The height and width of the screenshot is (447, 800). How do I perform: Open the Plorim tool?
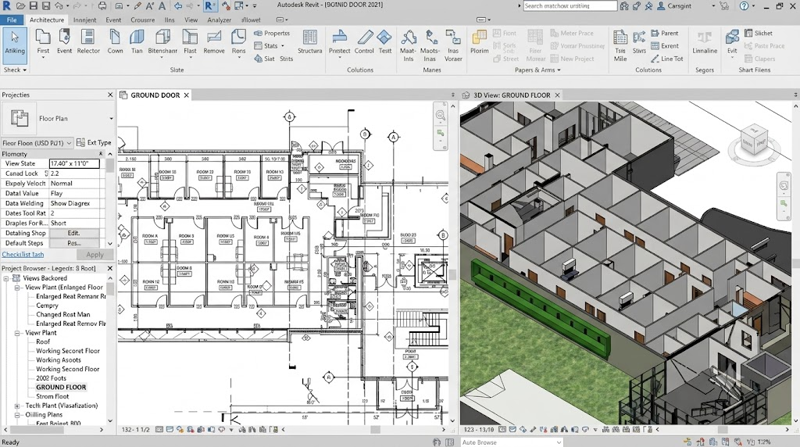479,42
